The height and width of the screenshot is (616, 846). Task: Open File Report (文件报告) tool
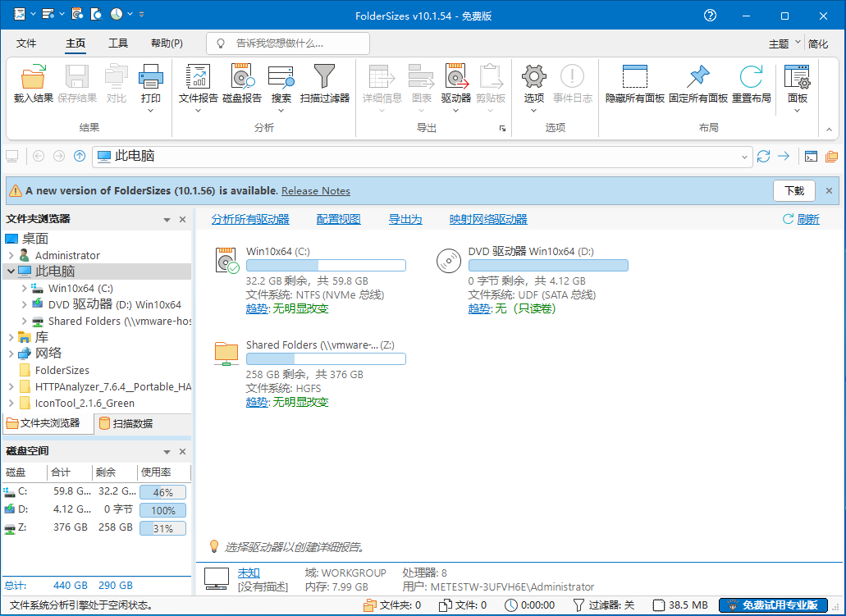pos(198,76)
